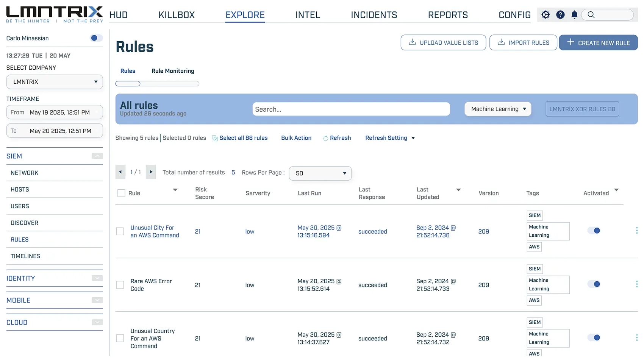Open the INCIDENTS top menu
Image resolution: width=644 pixels, height=362 pixels.
click(374, 15)
